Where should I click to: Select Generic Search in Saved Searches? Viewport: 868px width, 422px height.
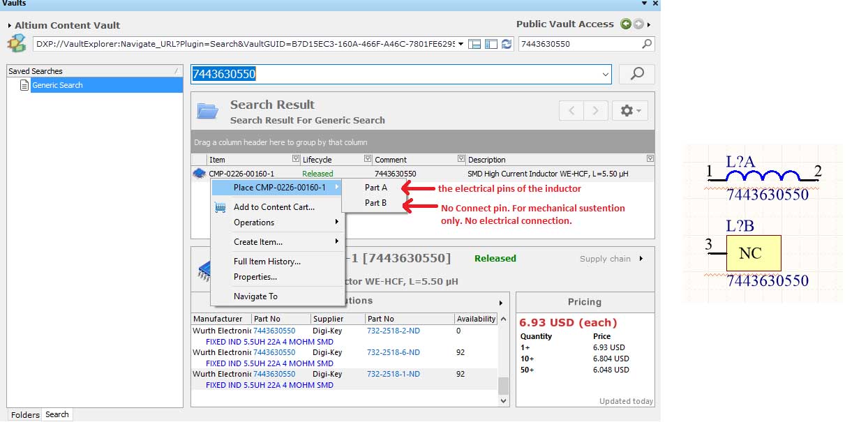(57, 85)
